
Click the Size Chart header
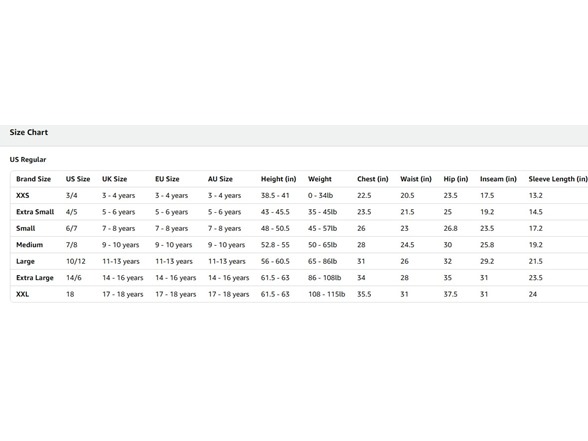[x=29, y=132]
